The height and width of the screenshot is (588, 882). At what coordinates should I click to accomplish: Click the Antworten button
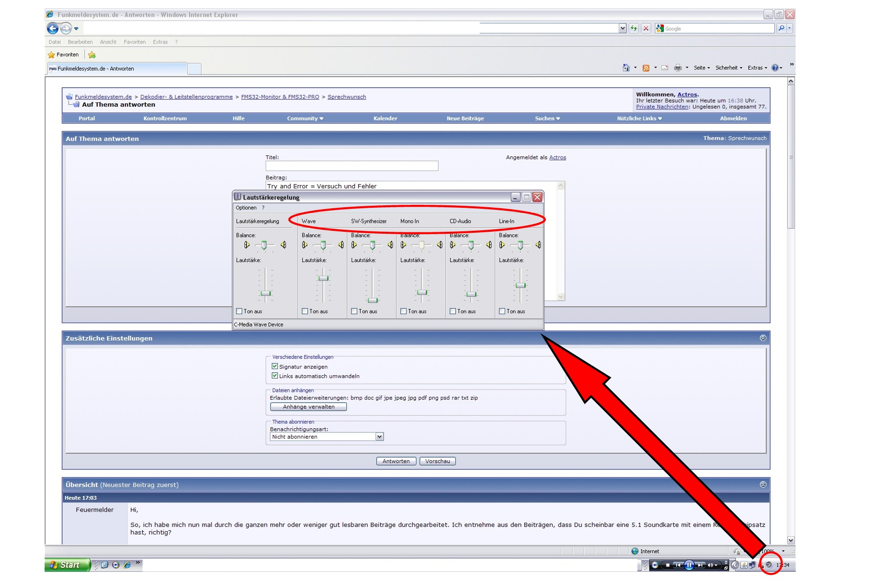(396, 461)
